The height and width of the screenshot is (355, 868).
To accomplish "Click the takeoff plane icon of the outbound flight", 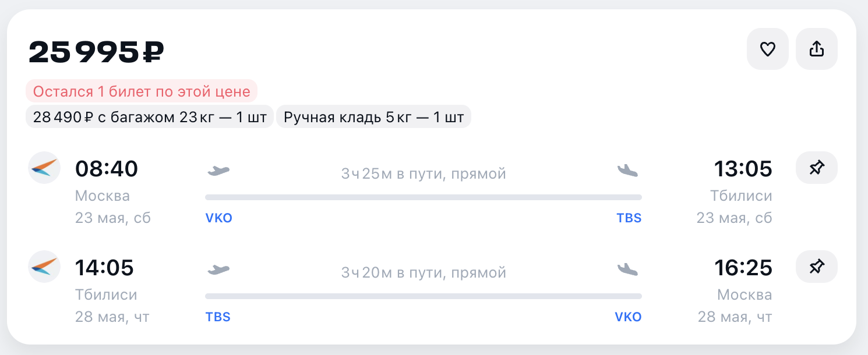I will [x=218, y=171].
